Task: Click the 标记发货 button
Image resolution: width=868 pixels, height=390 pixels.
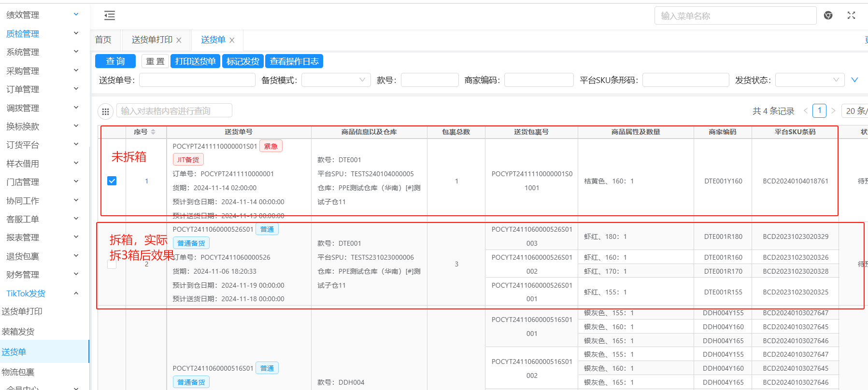Action: 242,61
